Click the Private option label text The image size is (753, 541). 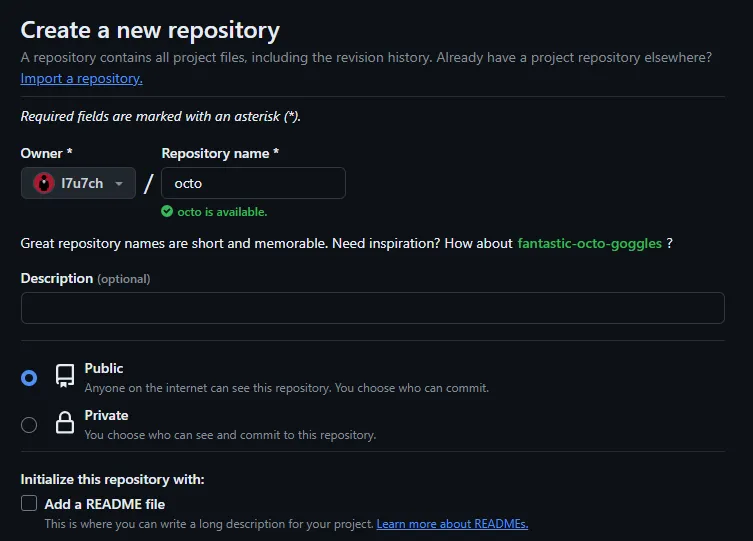click(106, 415)
